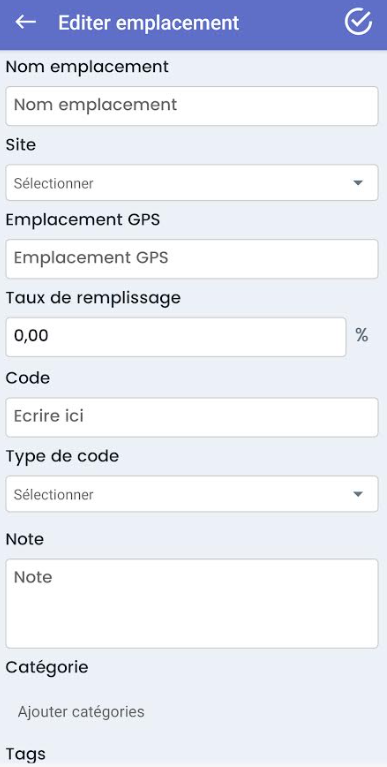
Task: Click into the Nom emplacement text field
Action: click(x=192, y=106)
